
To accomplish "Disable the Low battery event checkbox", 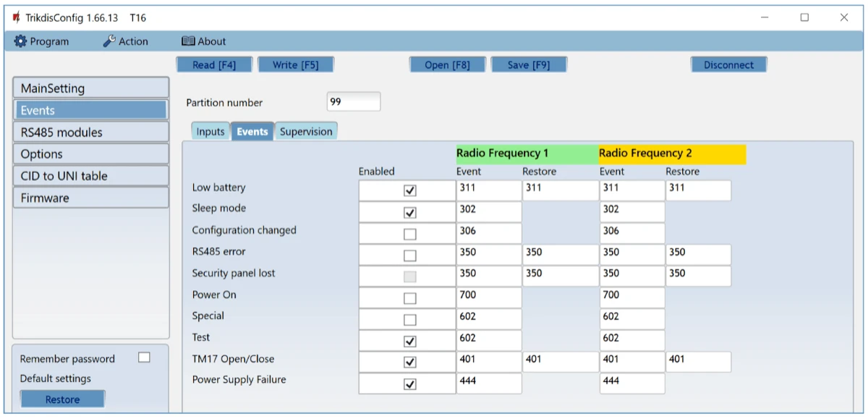I will click(409, 191).
